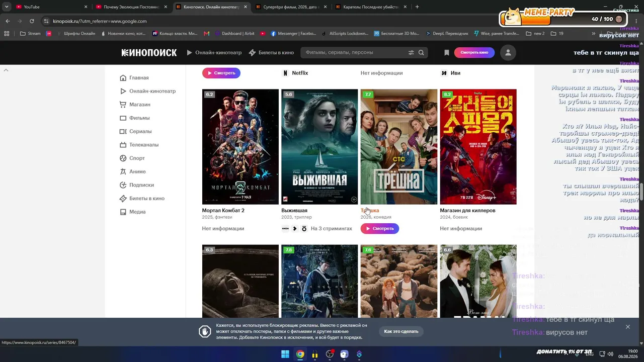Open the Выжившая poster

[319, 147]
